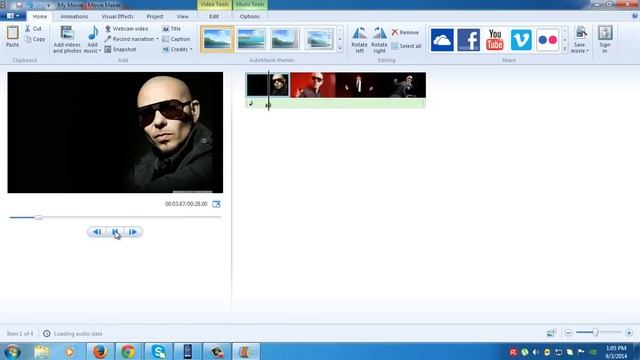Image resolution: width=640 pixels, height=360 pixels.
Task: Zoom in the timeline with plus
Action: tap(629, 333)
